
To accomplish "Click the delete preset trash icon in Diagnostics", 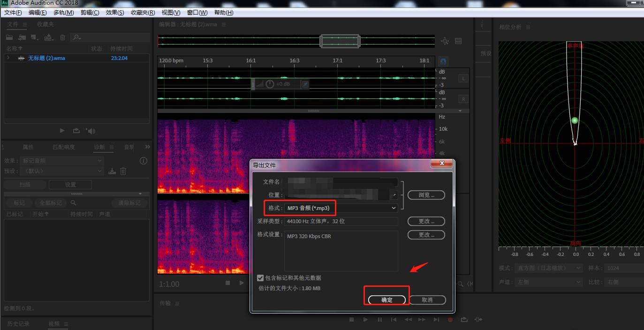I will coord(123,171).
